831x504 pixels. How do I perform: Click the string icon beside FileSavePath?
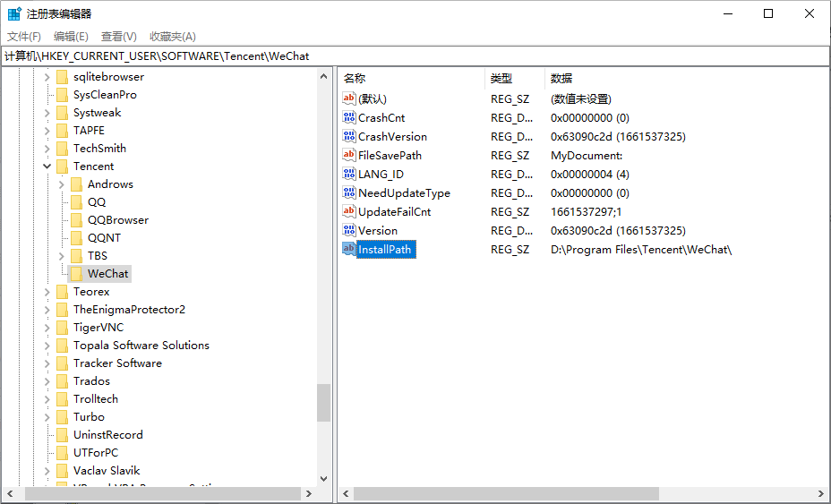[349, 156]
